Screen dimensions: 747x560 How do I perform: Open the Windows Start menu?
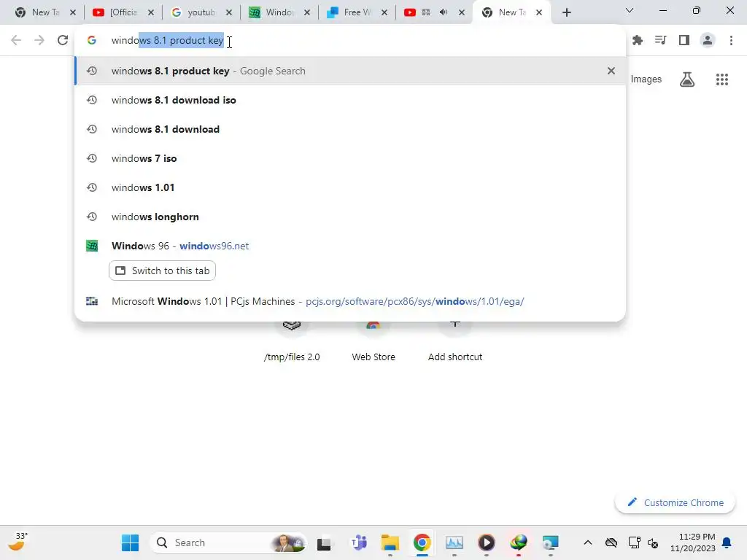point(130,542)
